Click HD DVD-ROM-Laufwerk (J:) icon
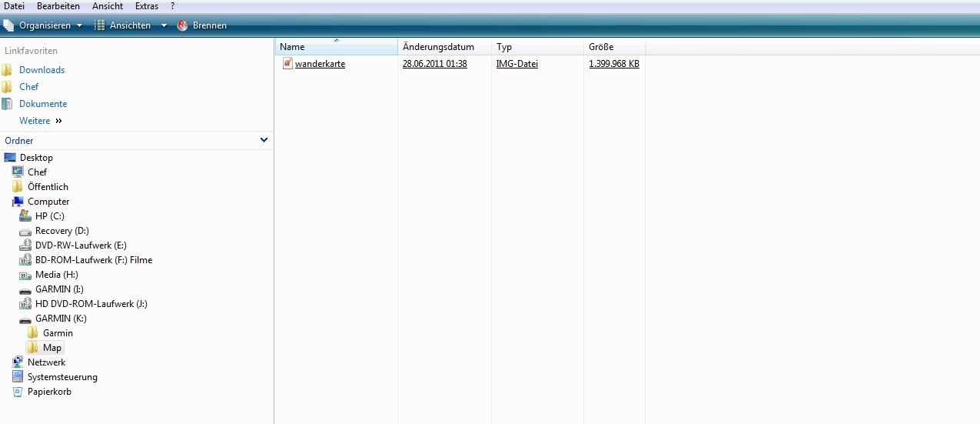This screenshot has height=424, width=980. [25, 304]
